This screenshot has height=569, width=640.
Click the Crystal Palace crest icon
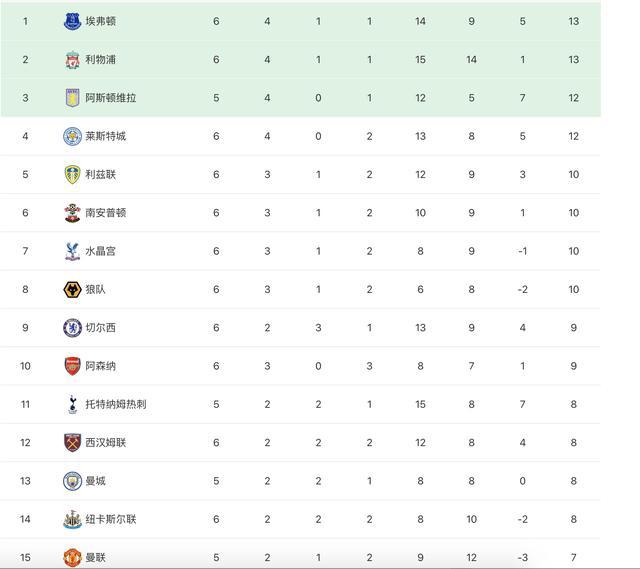point(73,251)
